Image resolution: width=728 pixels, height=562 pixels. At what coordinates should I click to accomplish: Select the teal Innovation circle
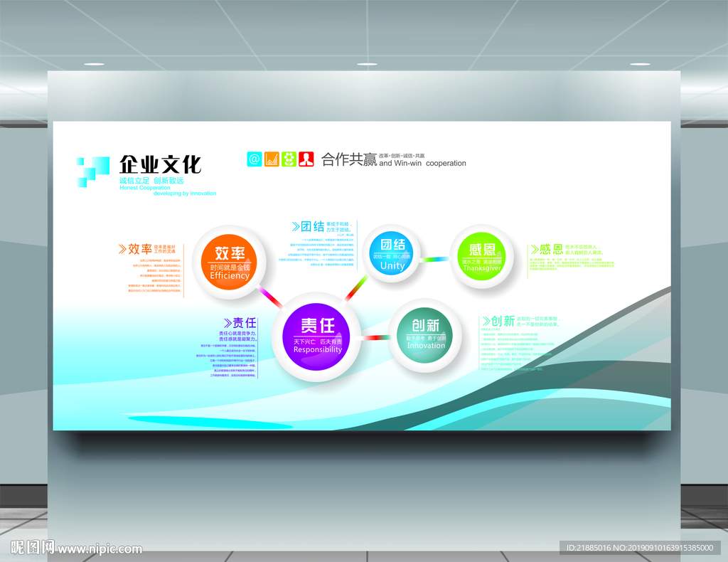[x=425, y=334]
